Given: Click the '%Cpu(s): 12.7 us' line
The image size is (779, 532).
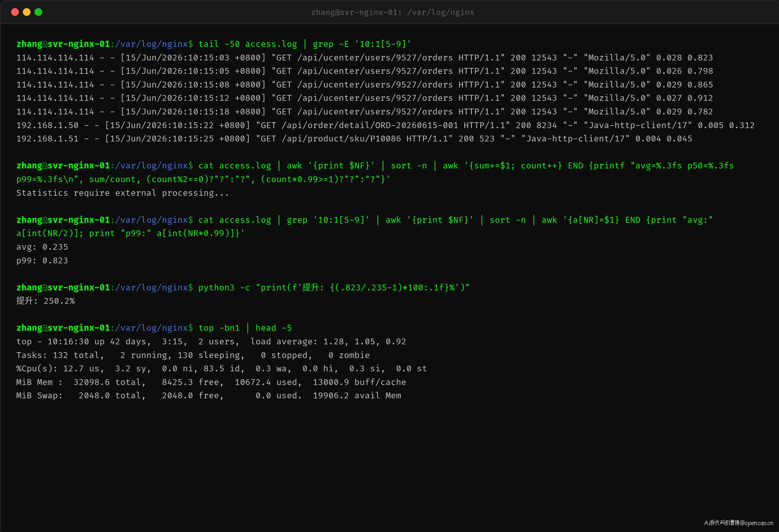Looking at the screenshot, I should coord(221,369).
